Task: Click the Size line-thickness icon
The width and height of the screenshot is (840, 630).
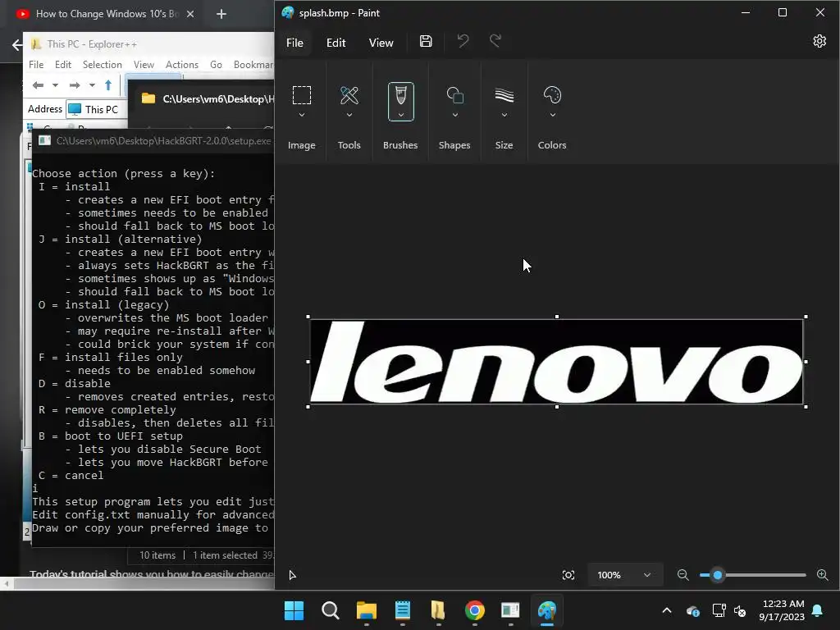Action: (x=504, y=95)
